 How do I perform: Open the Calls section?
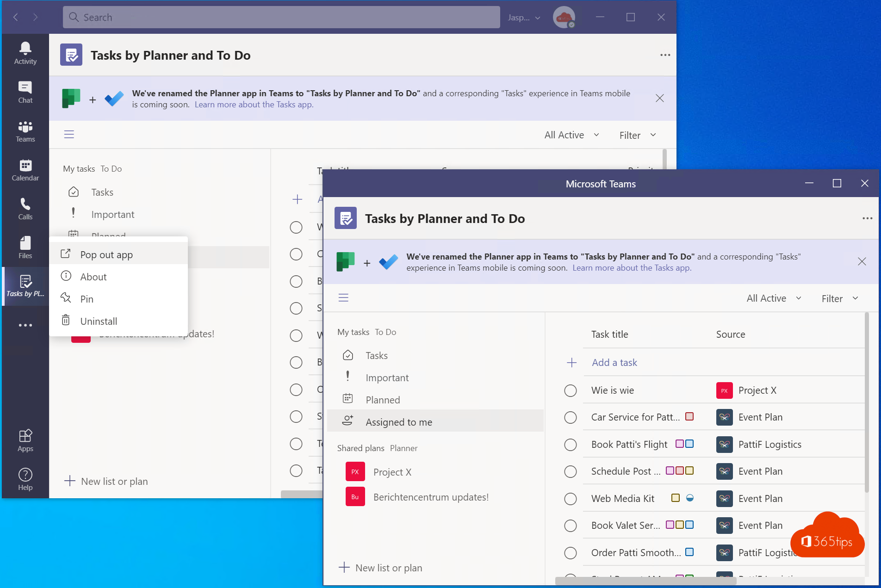(25, 209)
